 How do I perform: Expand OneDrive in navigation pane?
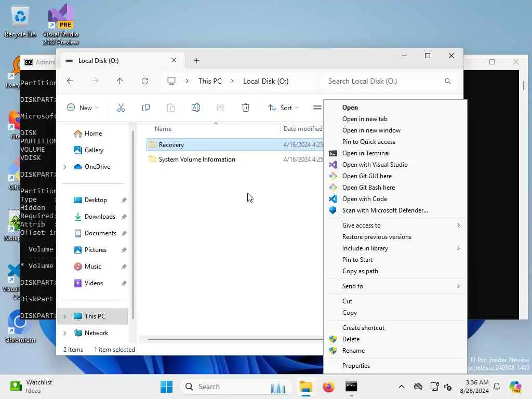65,167
